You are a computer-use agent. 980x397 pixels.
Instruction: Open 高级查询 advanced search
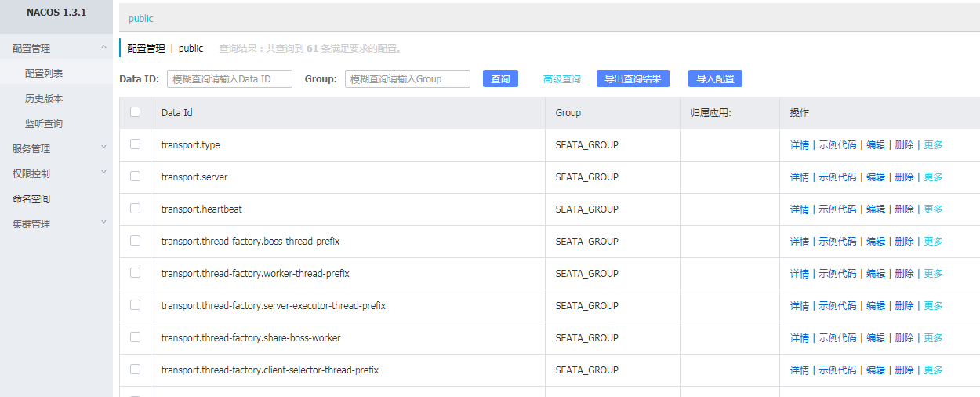coord(562,79)
